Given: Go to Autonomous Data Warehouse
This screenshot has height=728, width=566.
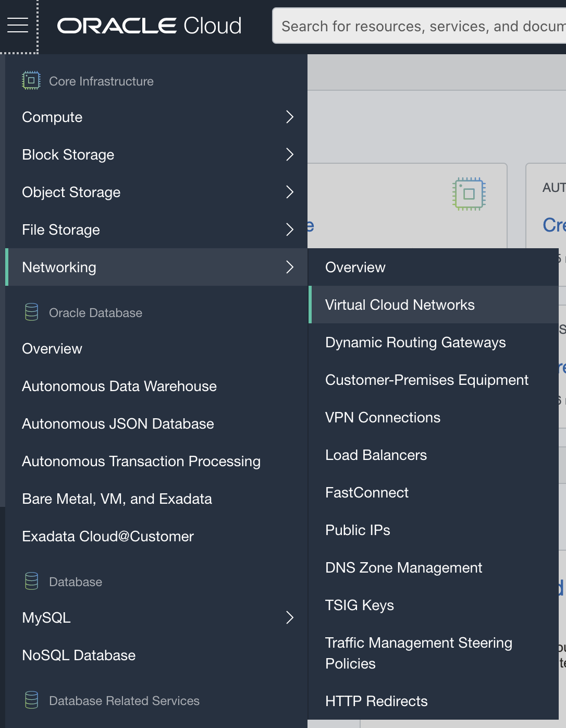Looking at the screenshot, I should coord(156,386).
